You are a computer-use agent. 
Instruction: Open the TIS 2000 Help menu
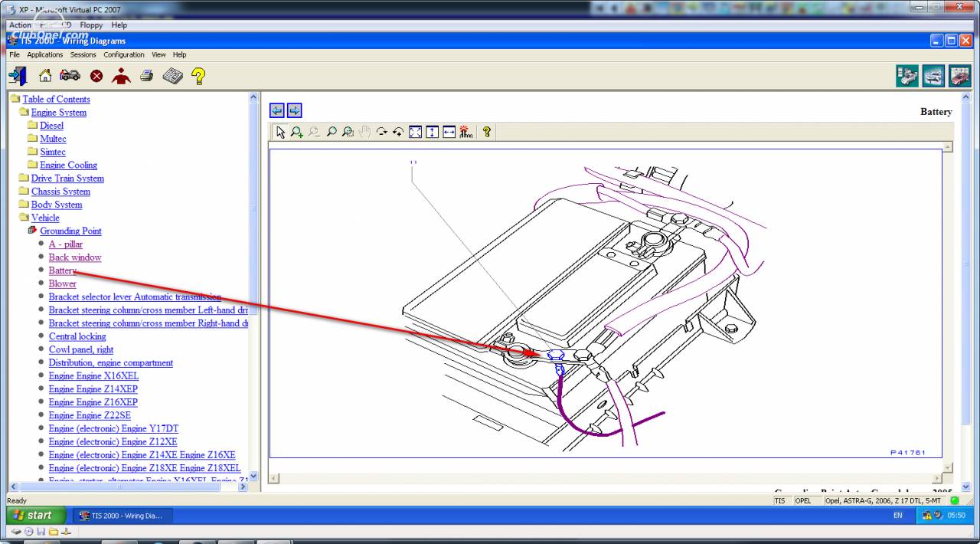(179, 54)
